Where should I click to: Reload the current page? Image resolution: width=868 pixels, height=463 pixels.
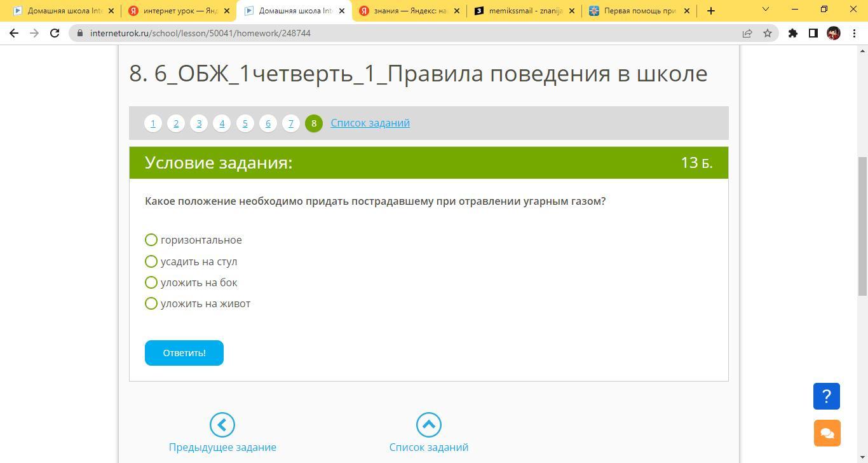[55, 33]
